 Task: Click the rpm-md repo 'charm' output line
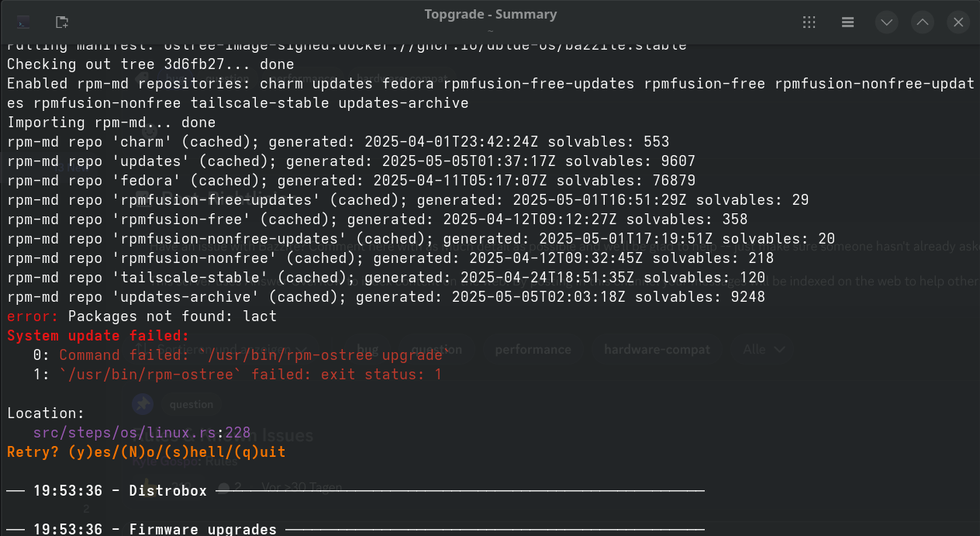338,142
